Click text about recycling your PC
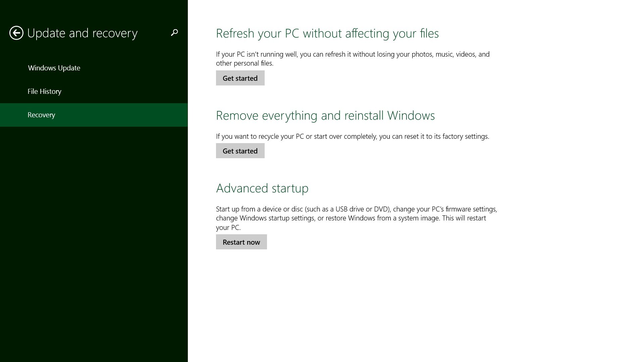The width and height of the screenshot is (644, 362). 353,136
